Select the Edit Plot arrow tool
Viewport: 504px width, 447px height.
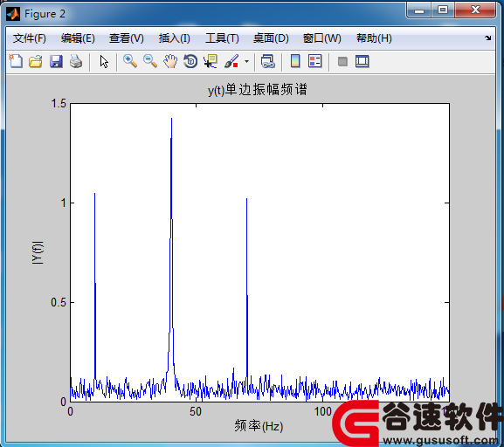[104, 61]
